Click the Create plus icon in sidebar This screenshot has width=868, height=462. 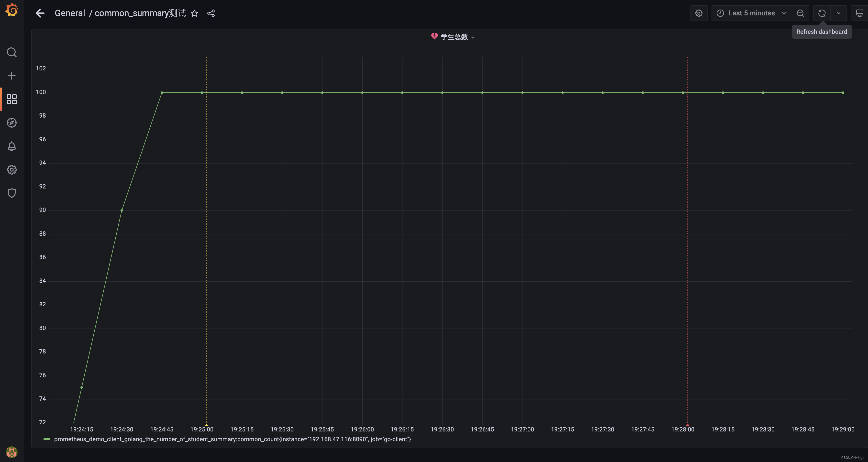[11, 76]
